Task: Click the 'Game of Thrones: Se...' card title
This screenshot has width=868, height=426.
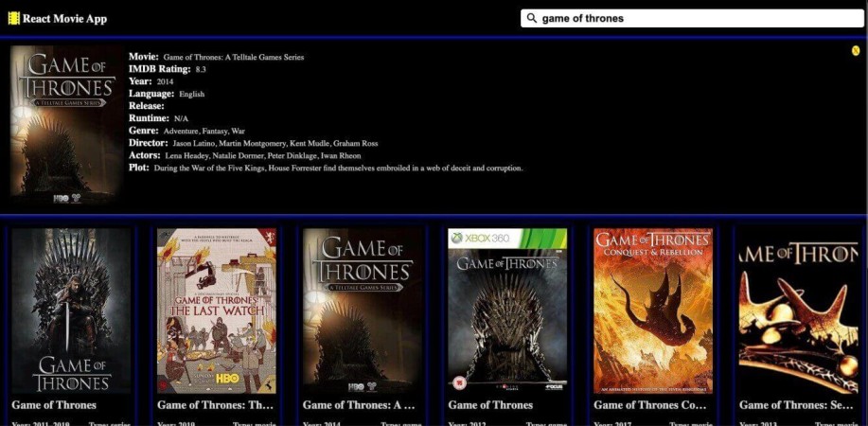Action: tap(796, 405)
